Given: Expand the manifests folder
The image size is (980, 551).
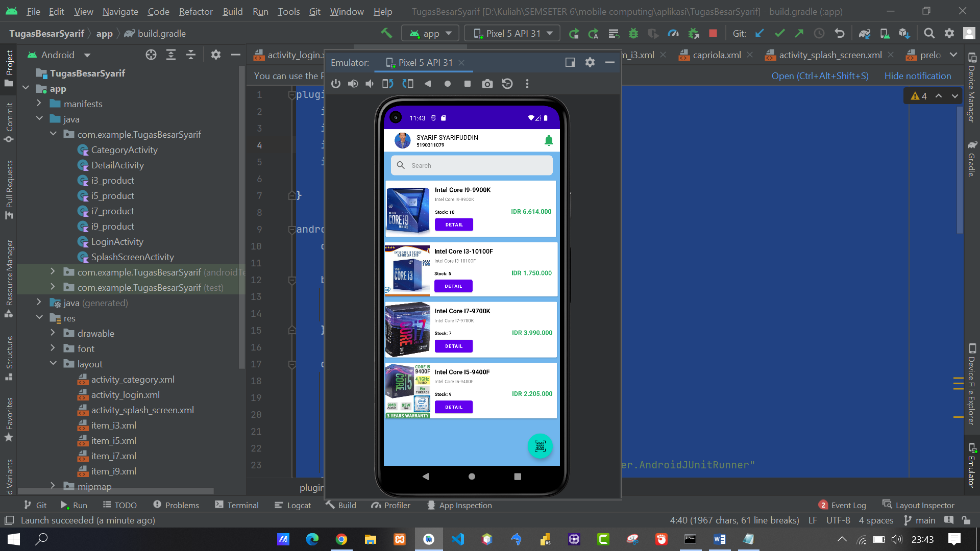Looking at the screenshot, I should click(x=39, y=103).
